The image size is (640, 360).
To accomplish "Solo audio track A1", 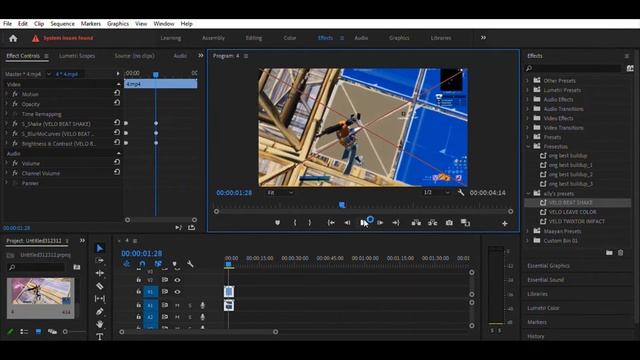I will click(190, 305).
